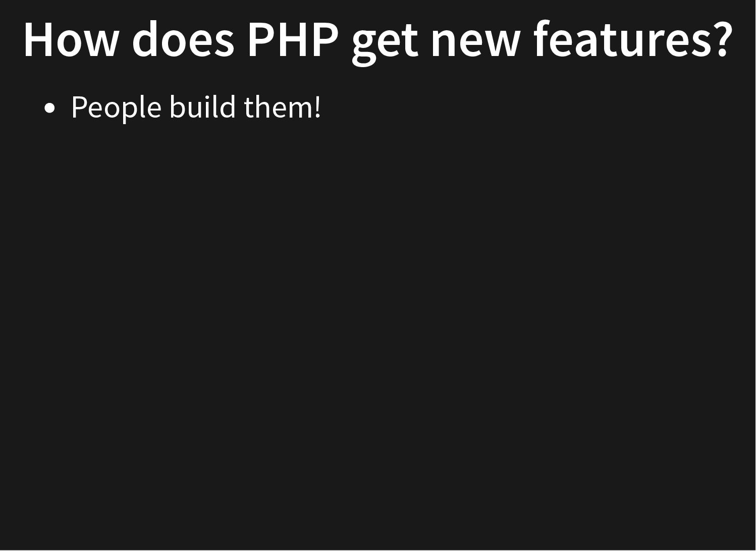Click the letter "P" starting "People"
Viewport: 756px width, 551px height.
79,107
